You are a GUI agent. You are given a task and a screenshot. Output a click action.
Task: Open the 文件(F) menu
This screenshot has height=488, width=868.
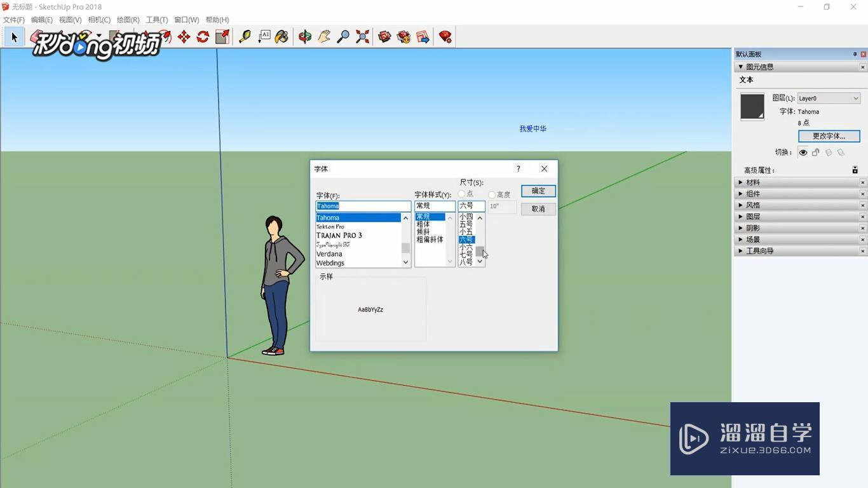click(14, 20)
